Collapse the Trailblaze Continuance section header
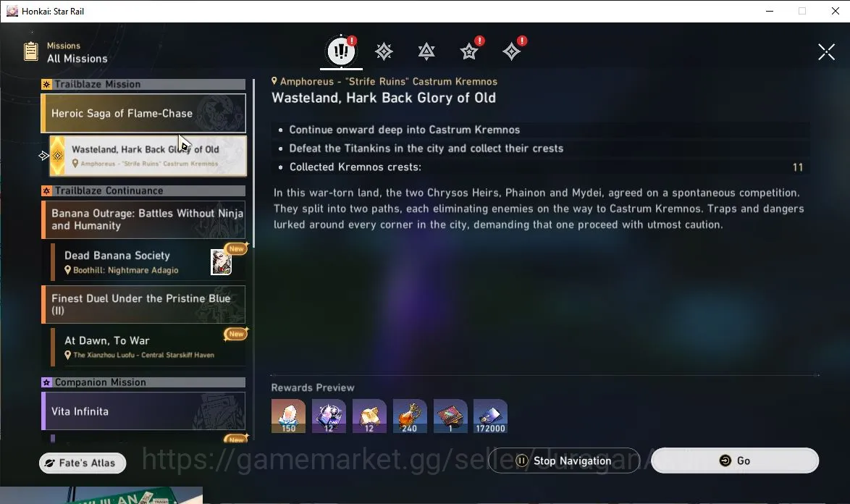Viewport: 850px width, 504px height. (x=143, y=190)
